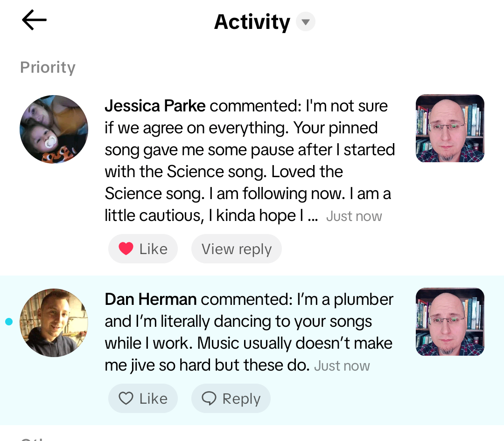This screenshot has width=504, height=441.
Task: Open video thumbnail beside Dan's comment
Action: 449,322
